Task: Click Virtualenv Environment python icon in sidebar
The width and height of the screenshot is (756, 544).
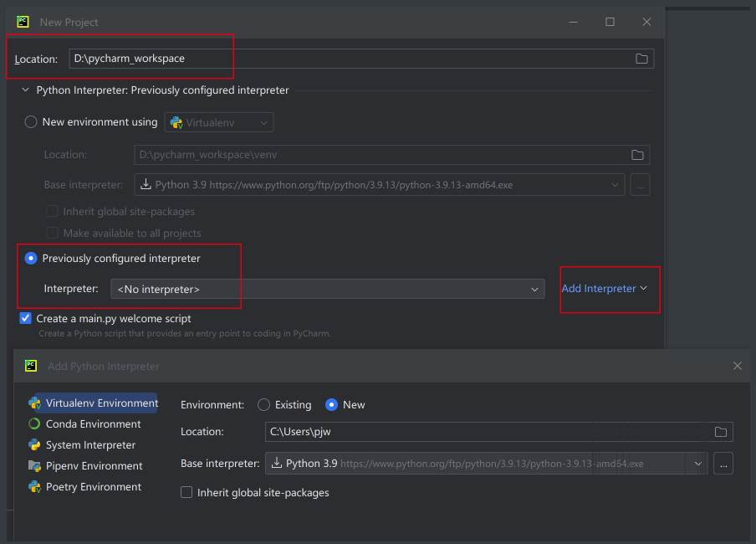Action: (x=34, y=403)
